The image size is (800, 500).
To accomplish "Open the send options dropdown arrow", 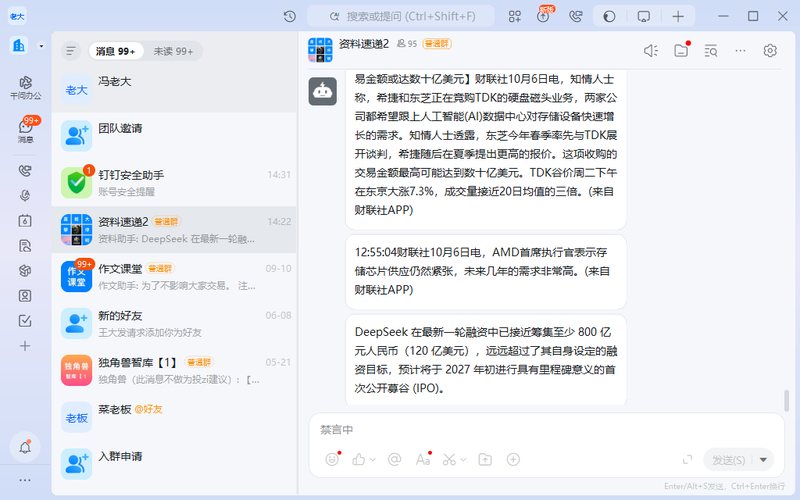I will pos(763,460).
